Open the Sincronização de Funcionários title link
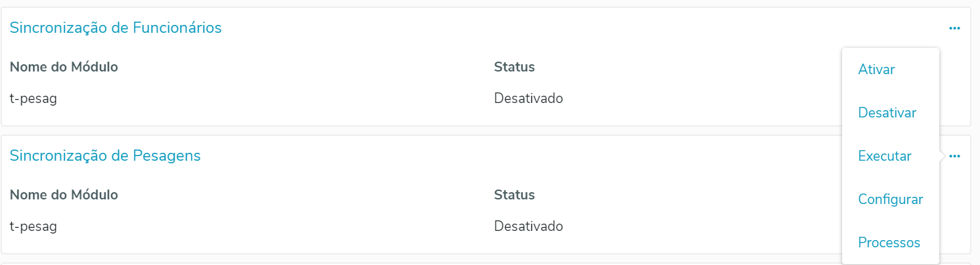The height and width of the screenshot is (265, 980). pyautogui.click(x=116, y=28)
